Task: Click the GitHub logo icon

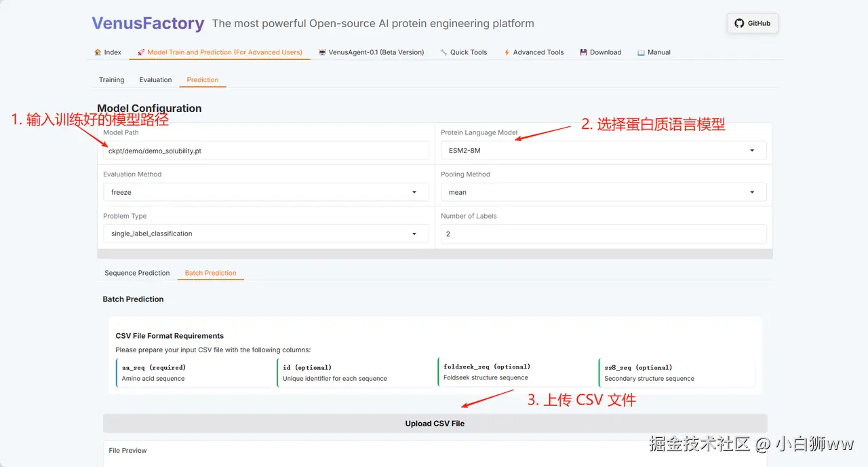Action: pos(739,23)
